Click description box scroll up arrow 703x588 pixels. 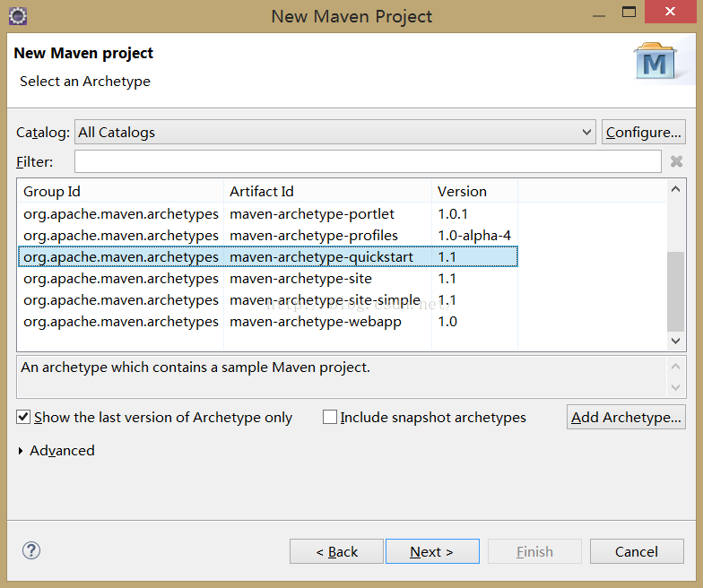click(x=676, y=367)
